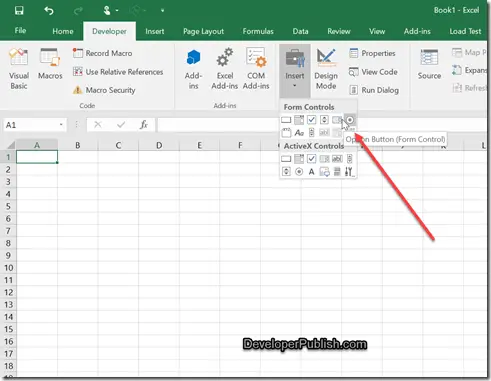The width and height of the screenshot is (491, 381).
Task: Open the Load Test tab
Action: coord(465,31)
